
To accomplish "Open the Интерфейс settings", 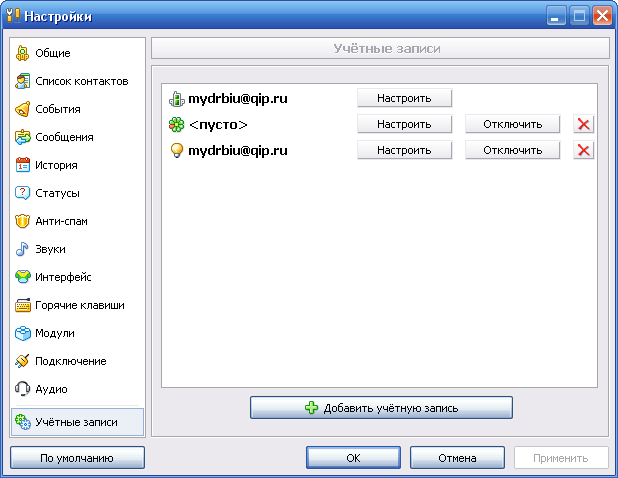I will coord(78,277).
